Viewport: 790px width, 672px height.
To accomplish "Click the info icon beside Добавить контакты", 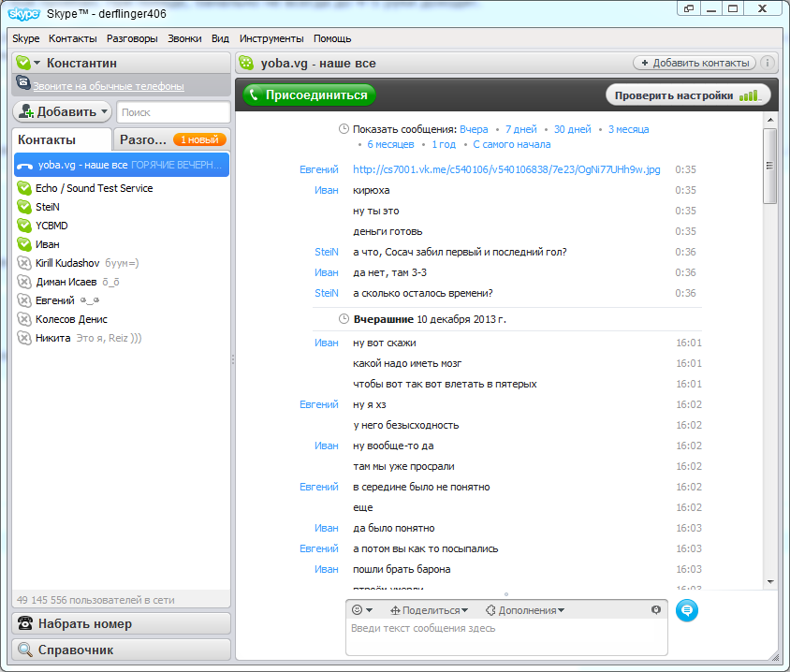I will click(x=767, y=63).
